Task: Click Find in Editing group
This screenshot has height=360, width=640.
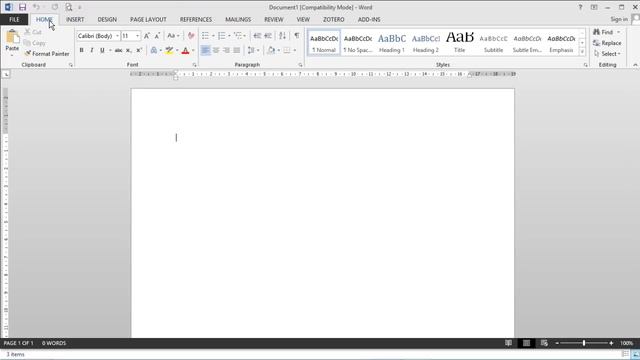Action: click(606, 32)
